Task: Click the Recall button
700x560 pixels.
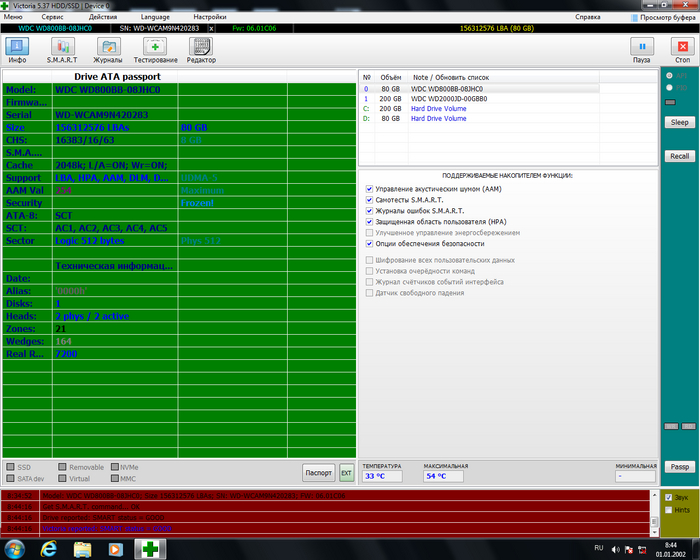Action: (x=679, y=156)
